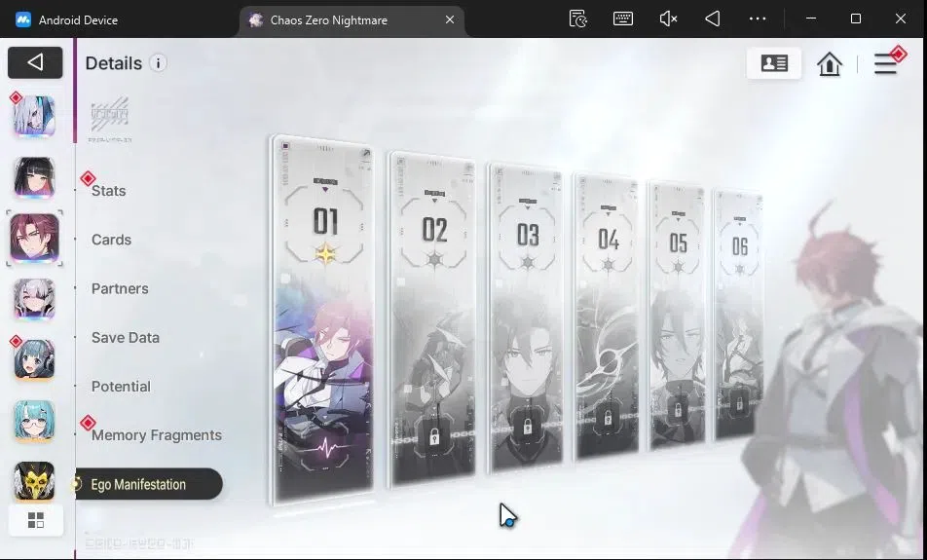Click the gold star on panel 01

325,254
